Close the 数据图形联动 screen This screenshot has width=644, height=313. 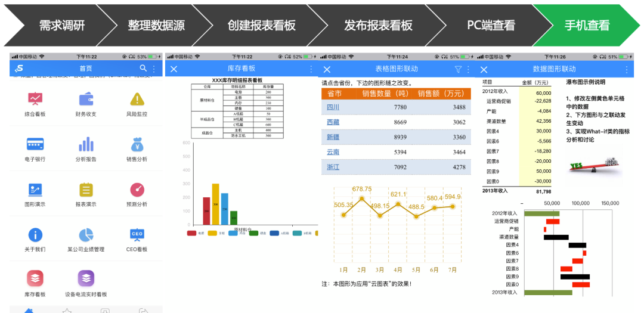(484, 69)
